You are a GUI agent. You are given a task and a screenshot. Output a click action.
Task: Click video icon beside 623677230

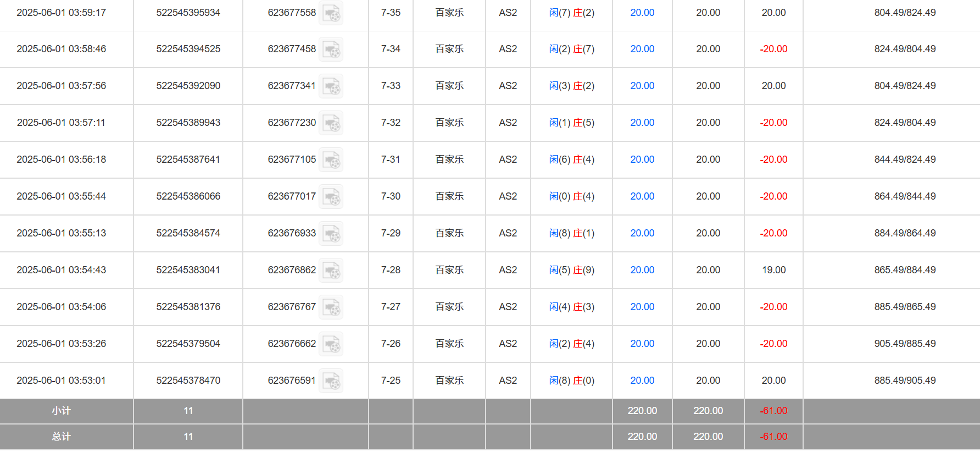tap(331, 123)
